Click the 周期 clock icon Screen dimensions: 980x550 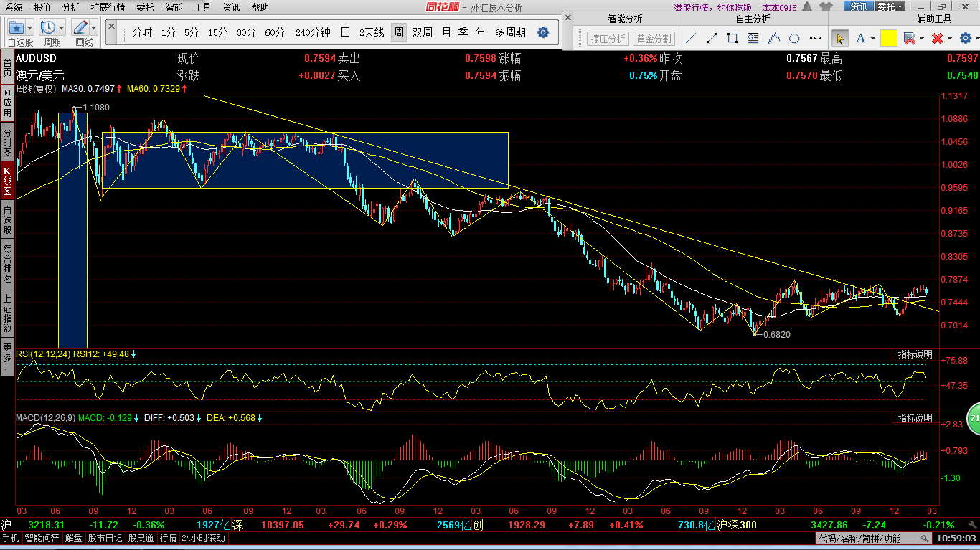tap(49, 27)
